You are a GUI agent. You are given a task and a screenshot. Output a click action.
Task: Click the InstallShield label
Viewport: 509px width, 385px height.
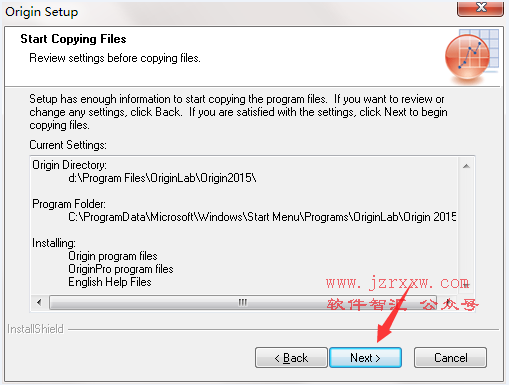pyautogui.click(x=35, y=329)
